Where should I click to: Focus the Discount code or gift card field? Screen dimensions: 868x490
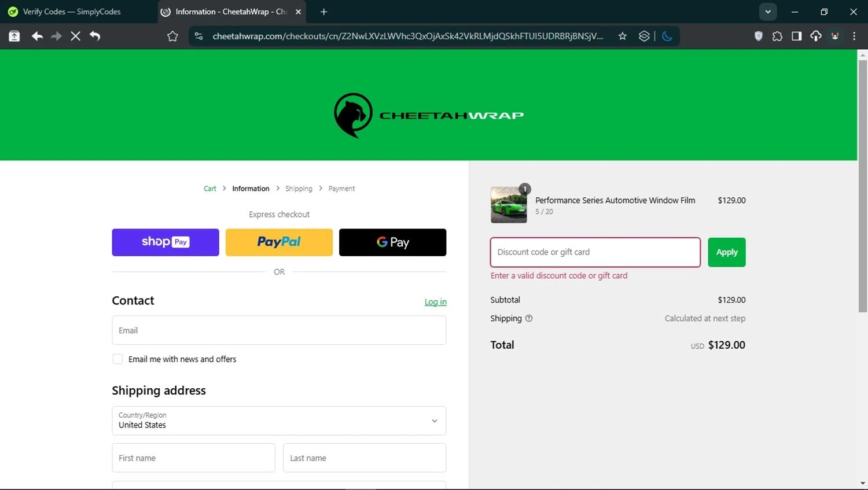(x=595, y=252)
